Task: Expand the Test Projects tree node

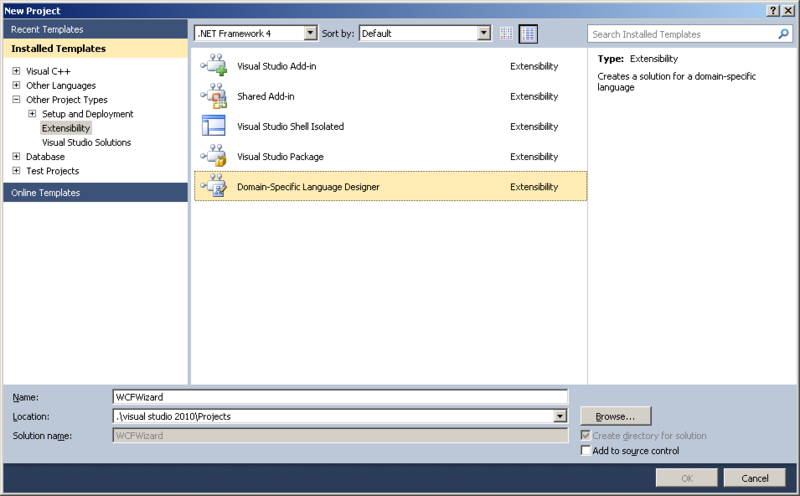Action: click(x=16, y=170)
